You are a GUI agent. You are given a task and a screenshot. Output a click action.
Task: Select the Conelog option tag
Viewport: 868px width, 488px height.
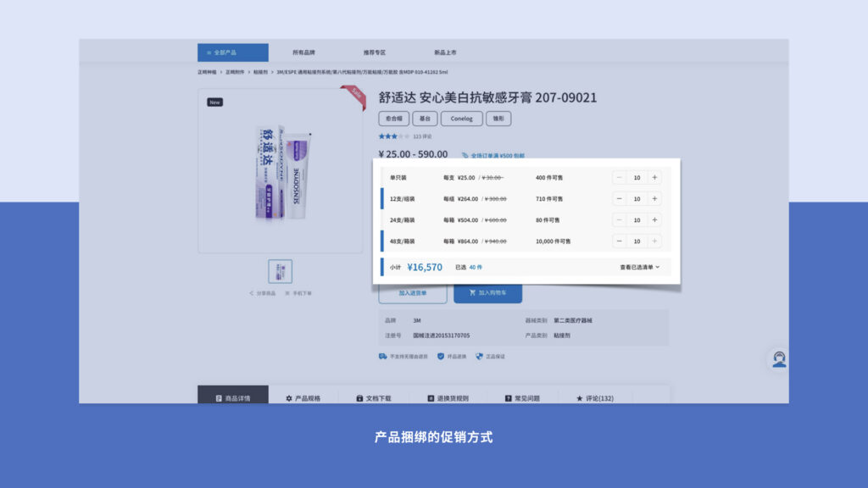point(462,119)
